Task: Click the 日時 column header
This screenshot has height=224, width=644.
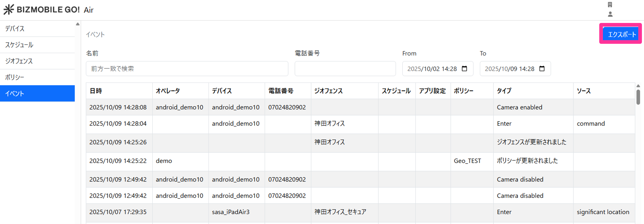Action: 96,91
